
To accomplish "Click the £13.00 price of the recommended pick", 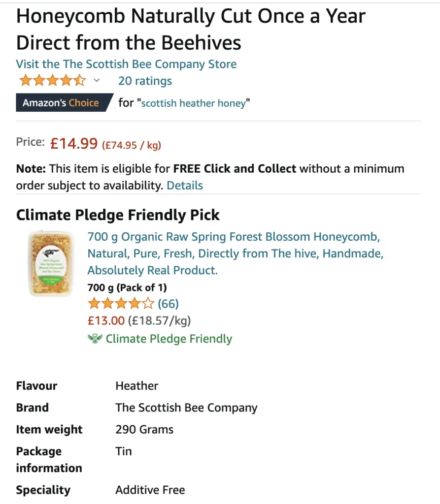I will point(106,321).
